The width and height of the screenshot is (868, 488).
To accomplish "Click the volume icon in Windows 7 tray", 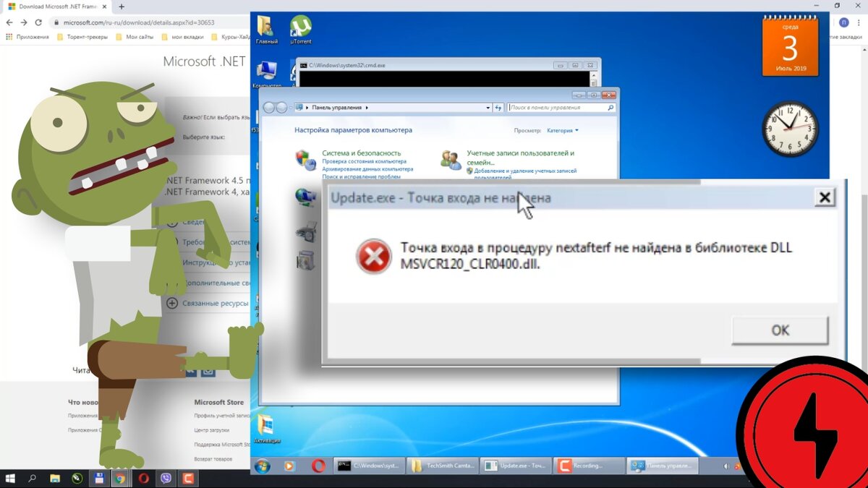I will (728, 467).
